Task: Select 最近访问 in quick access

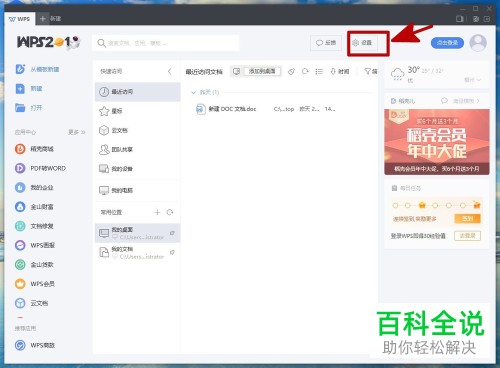Action: (137, 92)
